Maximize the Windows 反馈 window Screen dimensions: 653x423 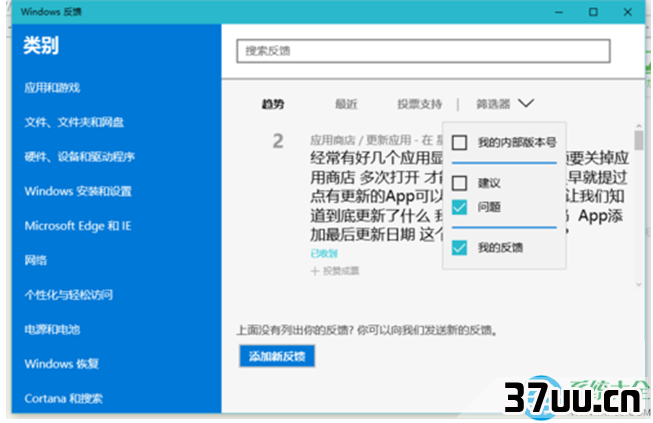tap(593, 12)
